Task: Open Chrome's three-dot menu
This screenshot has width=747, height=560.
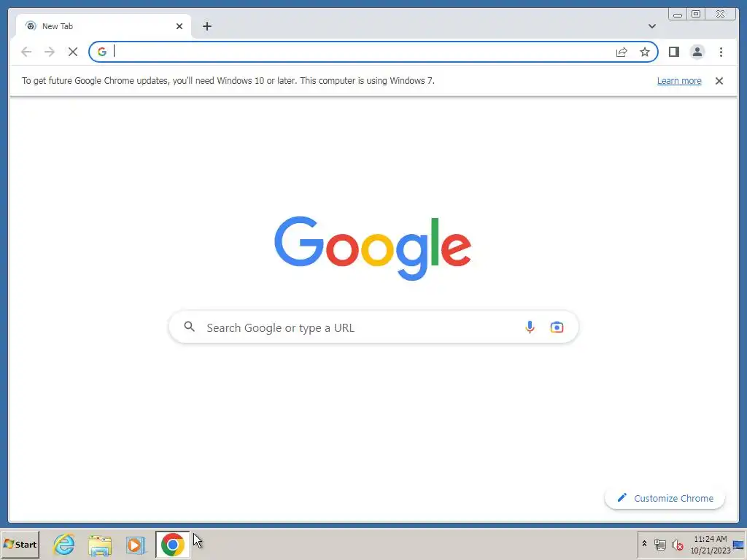Action: pos(721,52)
